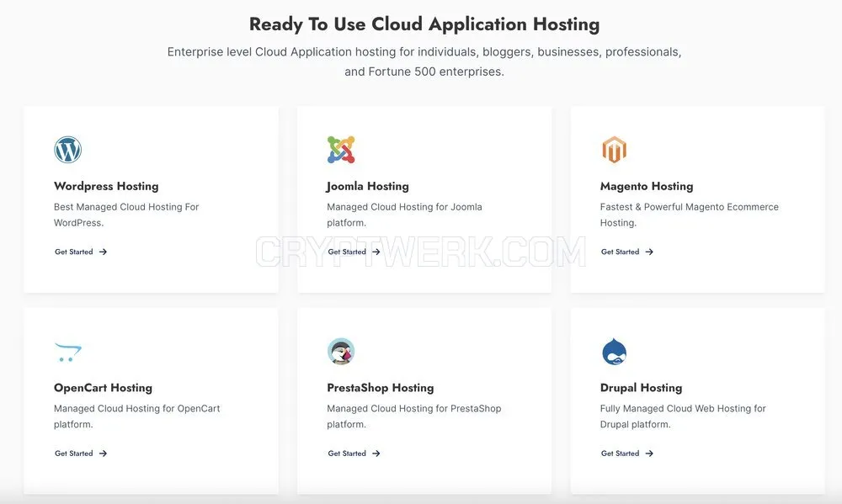This screenshot has width=842, height=504.
Task: Click 'Managed Cloud Hosting for OpenCart platform' text
Action: 137,416
